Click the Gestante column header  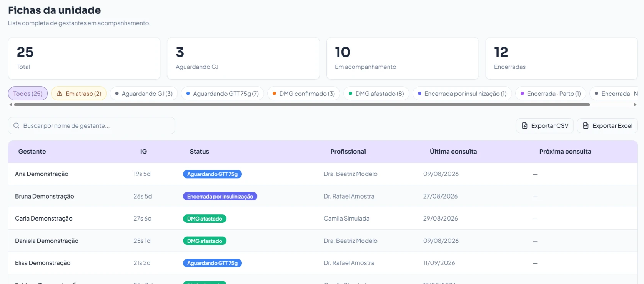pos(32,152)
